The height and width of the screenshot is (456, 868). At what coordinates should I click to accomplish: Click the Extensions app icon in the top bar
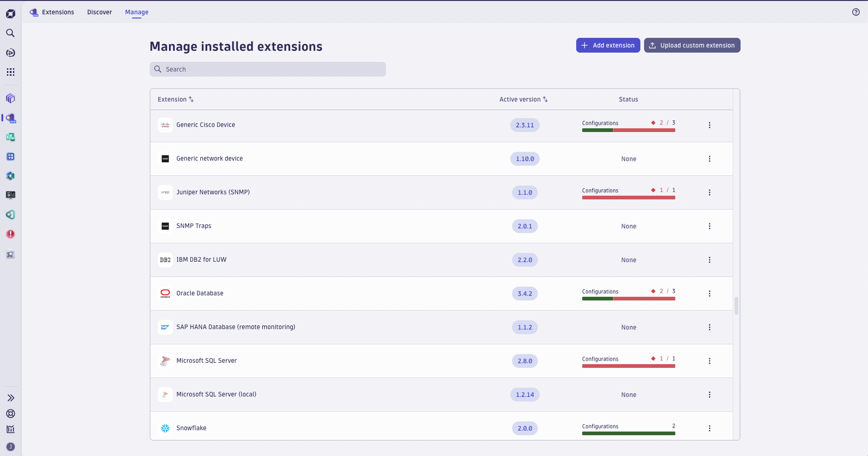[34, 12]
